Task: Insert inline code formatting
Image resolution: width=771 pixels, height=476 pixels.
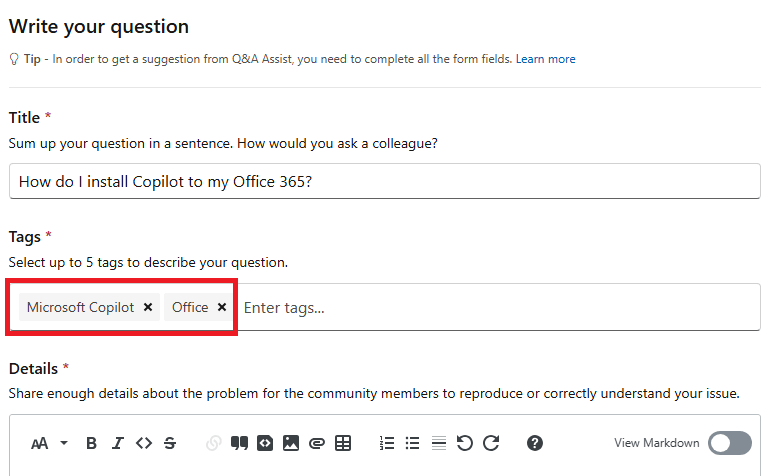Action: [x=144, y=443]
